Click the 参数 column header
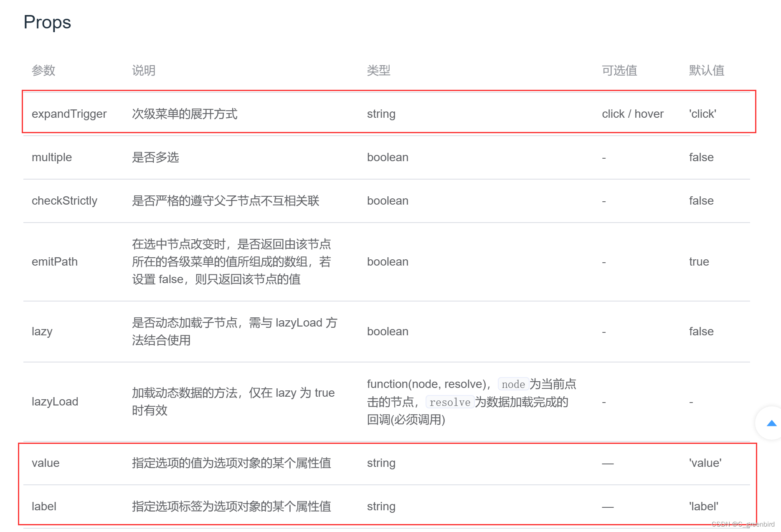The height and width of the screenshot is (532, 781). pos(43,70)
